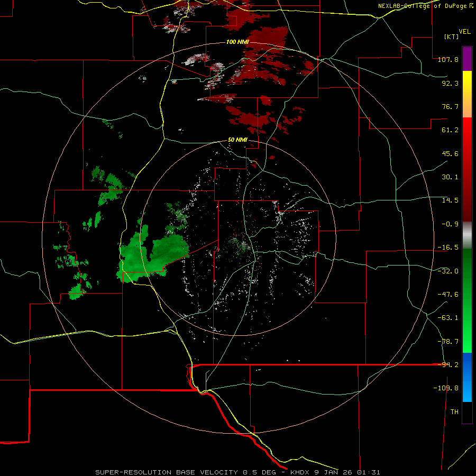Click the 45.6 velocity scale value
This screenshot has width=476, height=476.
point(450,153)
